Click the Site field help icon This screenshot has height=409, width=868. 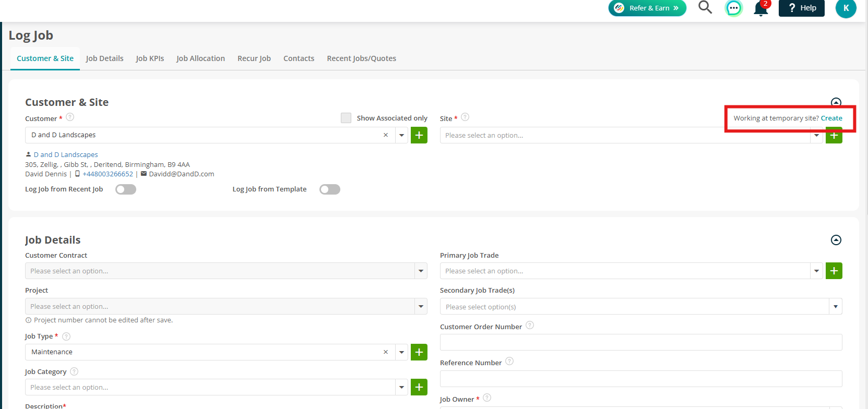(465, 117)
